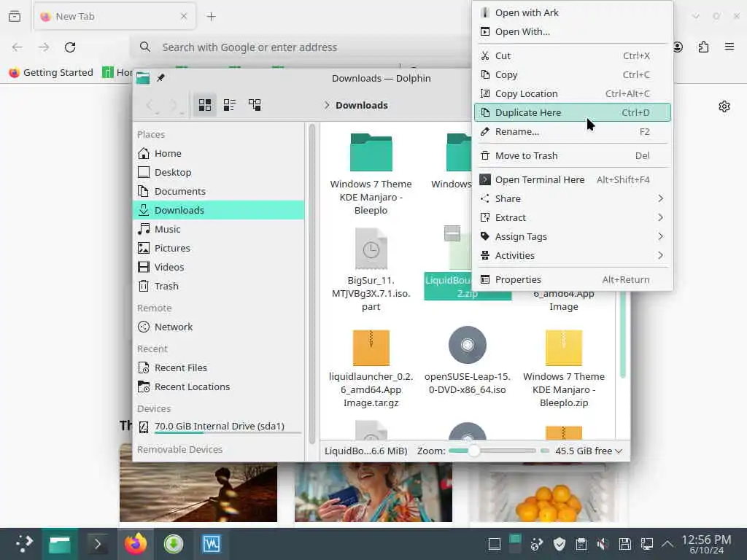Open Videos in Places panel
747x560 pixels.
click(x=219, y=267)
